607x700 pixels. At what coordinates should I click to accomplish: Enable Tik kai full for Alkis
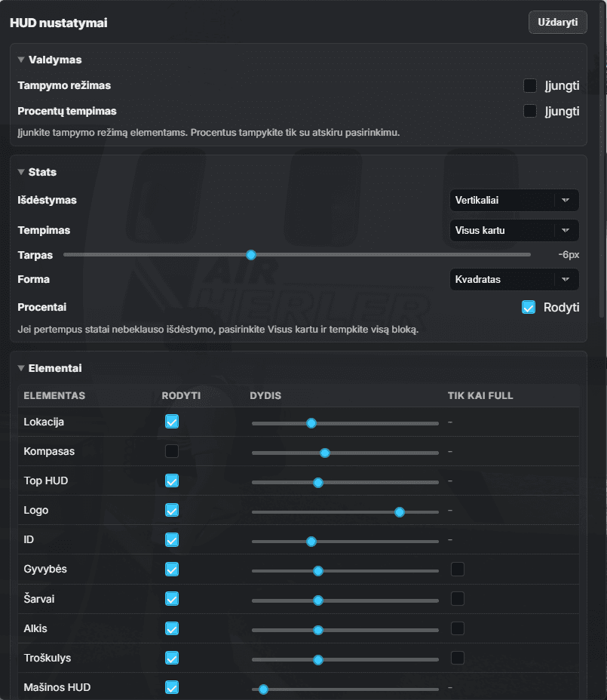458,628
